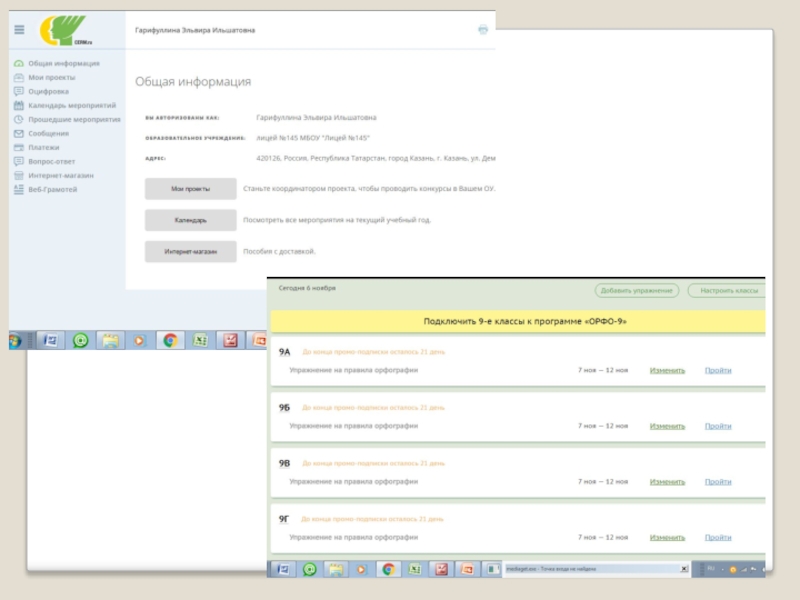Open File Explorer in the top window taskbar
Screen dimensions: 800x600
pyautogui.click(x=110, y=340)
